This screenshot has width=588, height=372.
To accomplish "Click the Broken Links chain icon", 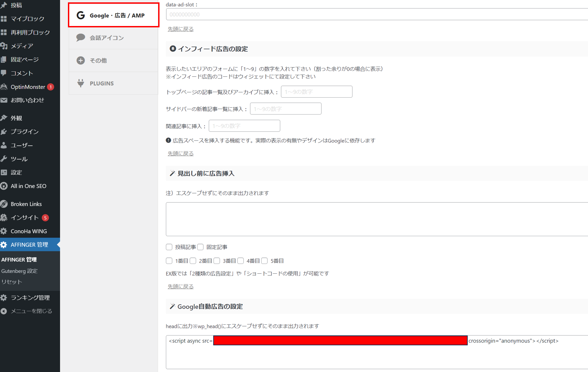I will pyautogui.click(x=4, y=204).
